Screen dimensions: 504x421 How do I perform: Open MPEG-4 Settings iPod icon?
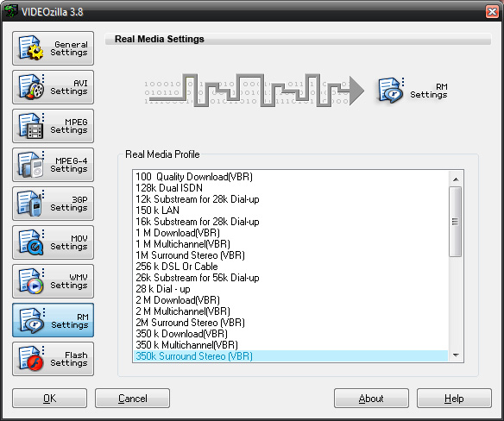31,165
